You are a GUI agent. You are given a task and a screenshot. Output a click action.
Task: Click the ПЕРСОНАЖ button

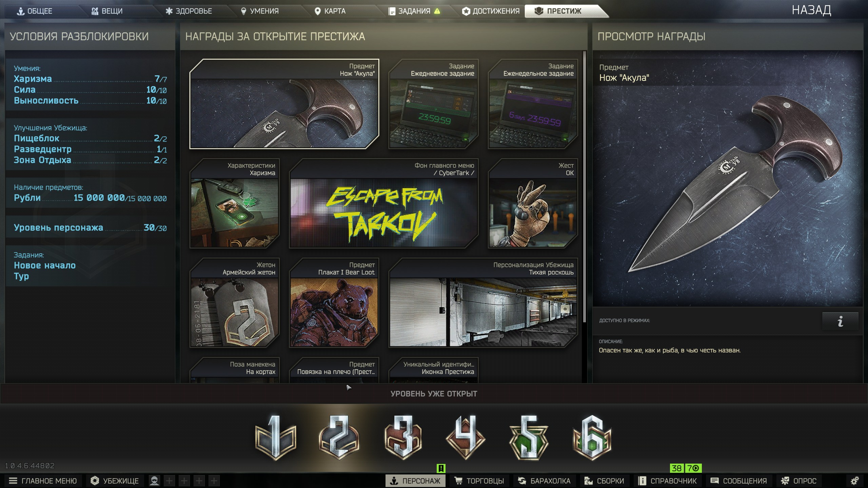(x=415, y=481)
